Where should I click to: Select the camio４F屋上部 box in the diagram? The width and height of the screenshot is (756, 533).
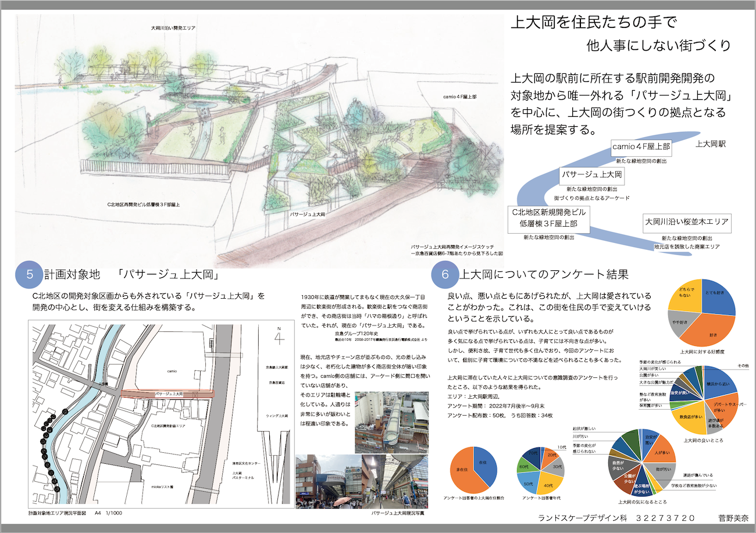point(641,148)
